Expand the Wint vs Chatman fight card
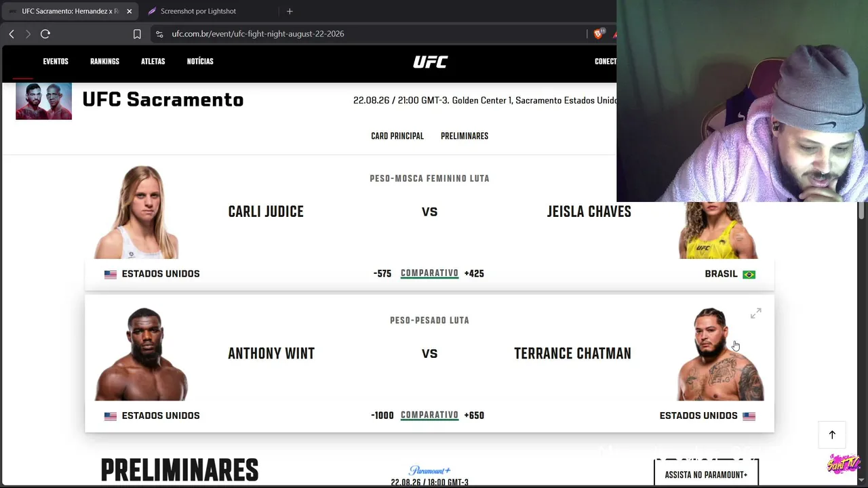The height and width of the screenshot is (488, 868). pos(756,313)
